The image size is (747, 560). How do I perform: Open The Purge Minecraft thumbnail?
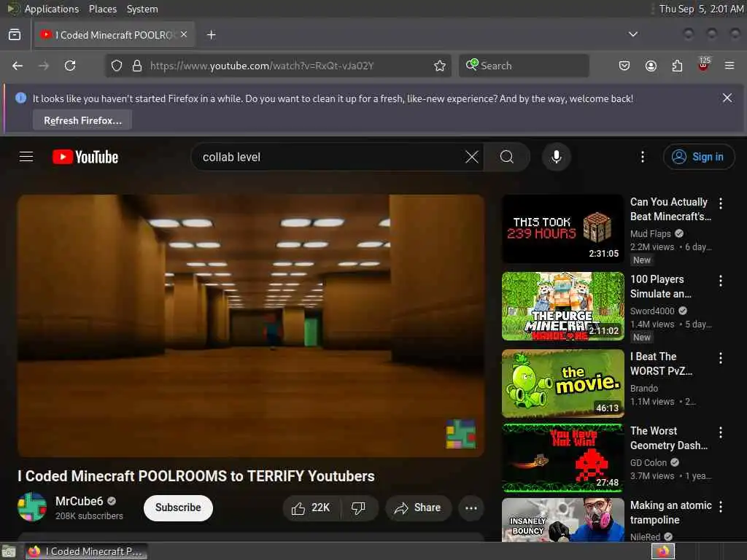(562, 306)
